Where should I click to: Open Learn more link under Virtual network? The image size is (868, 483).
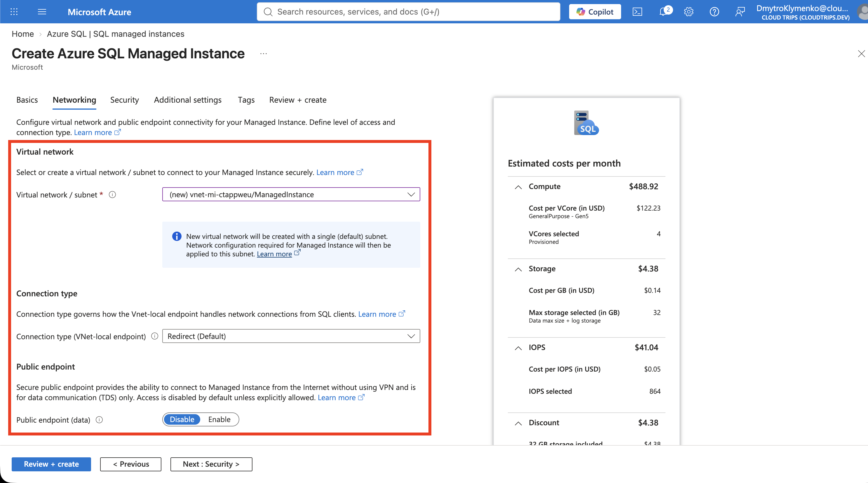pos(335,172)
